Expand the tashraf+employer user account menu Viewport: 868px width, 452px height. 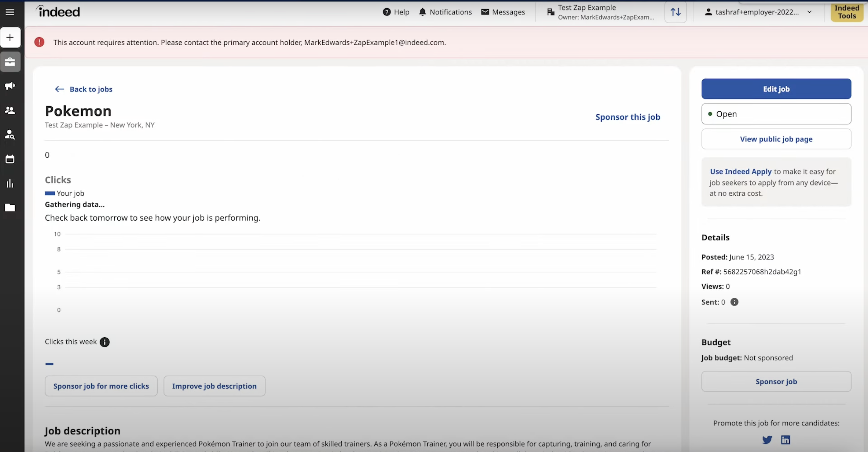(758, 12)
